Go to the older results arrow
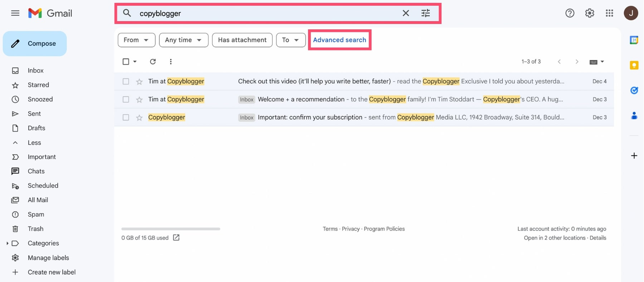Image resolution: width=644 pixels, height=282 pixels. 577,62
